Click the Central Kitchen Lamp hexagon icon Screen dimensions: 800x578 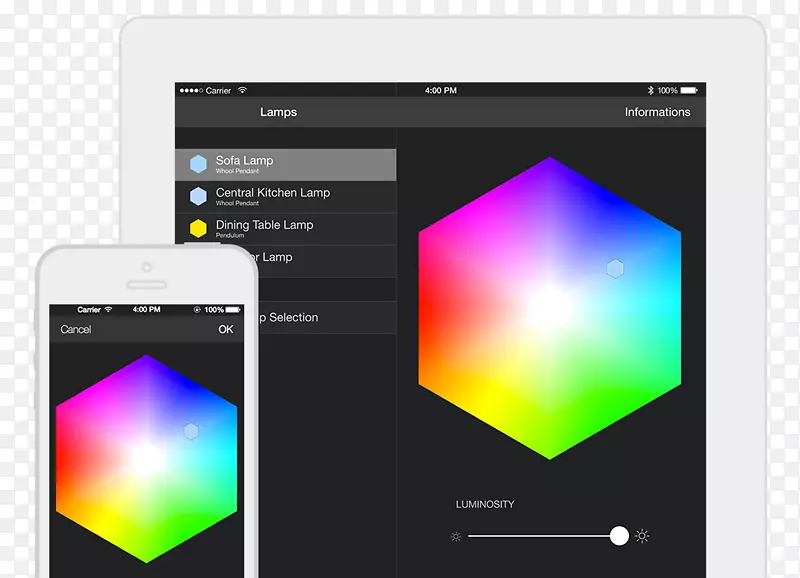click(x=198, y=196)
